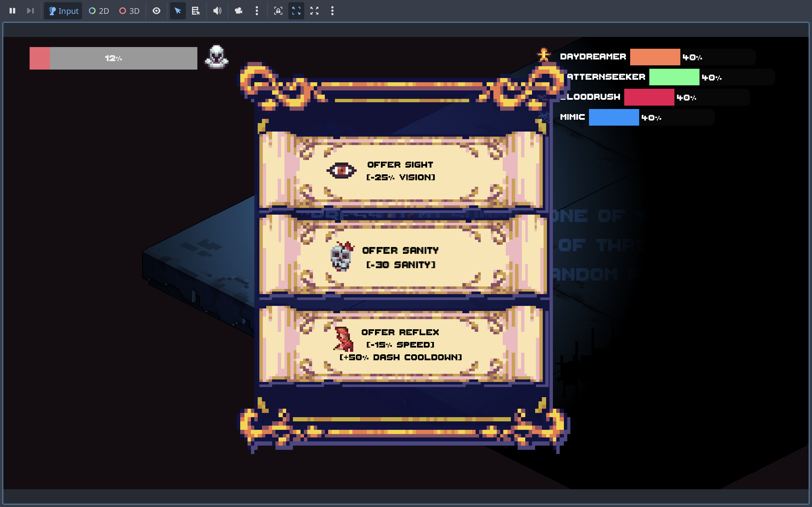Click the list select tool icon
812x507 pixels.
click(196, 11)
